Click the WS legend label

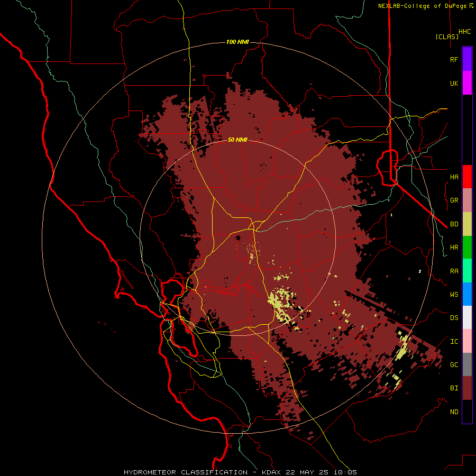tap(454, 294)
